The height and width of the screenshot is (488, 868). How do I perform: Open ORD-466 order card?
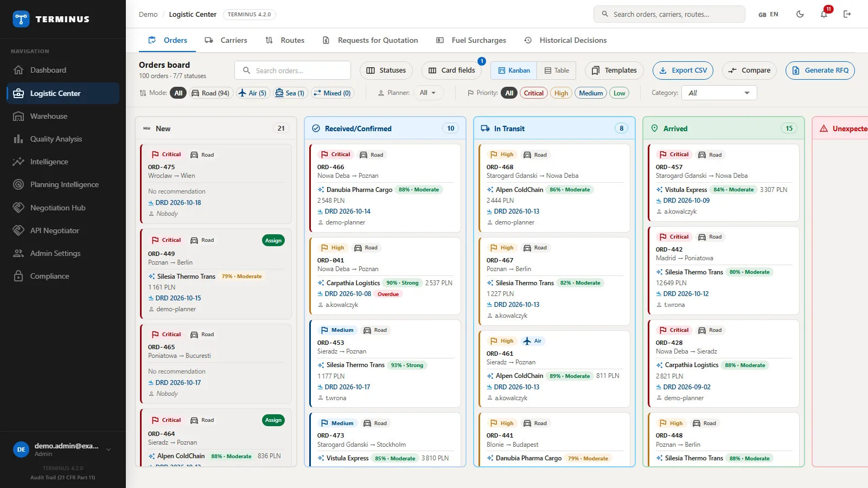(385, 188)
